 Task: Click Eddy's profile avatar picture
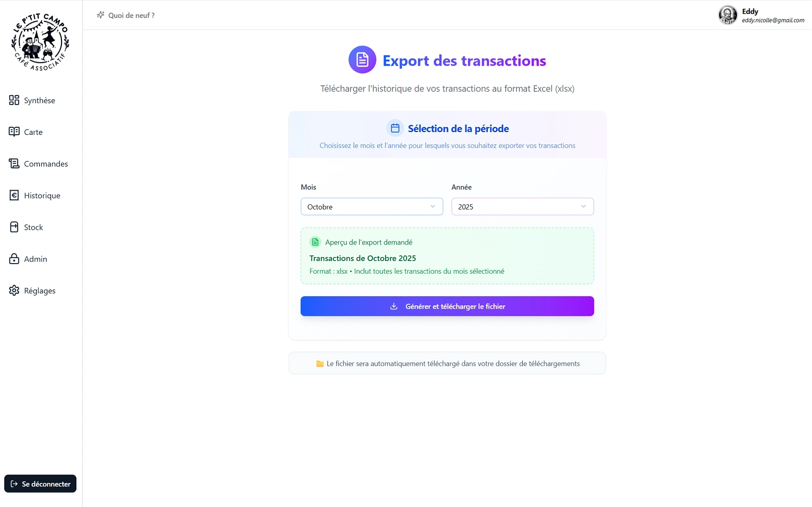(728, 15)
